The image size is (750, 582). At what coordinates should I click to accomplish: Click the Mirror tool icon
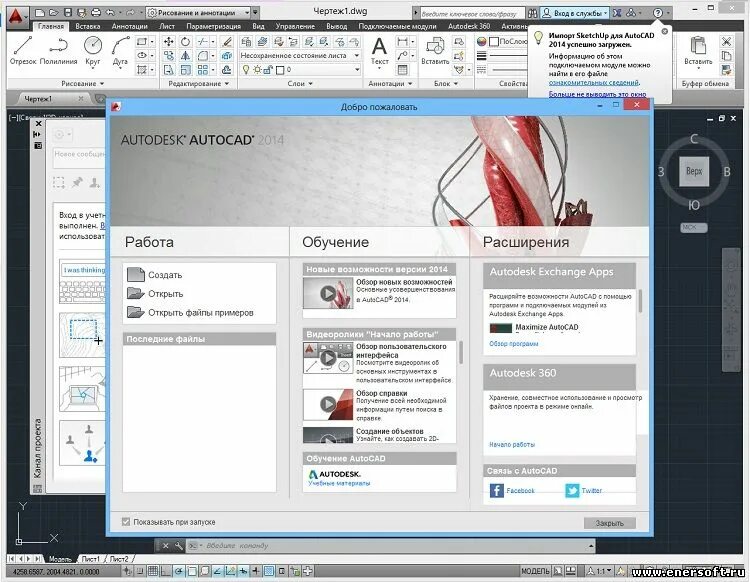[185, 56]
